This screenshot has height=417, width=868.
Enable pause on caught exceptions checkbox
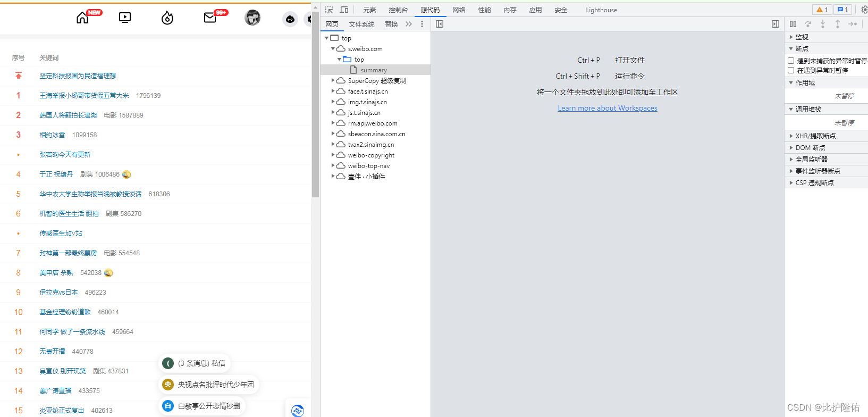pos(791,70)
